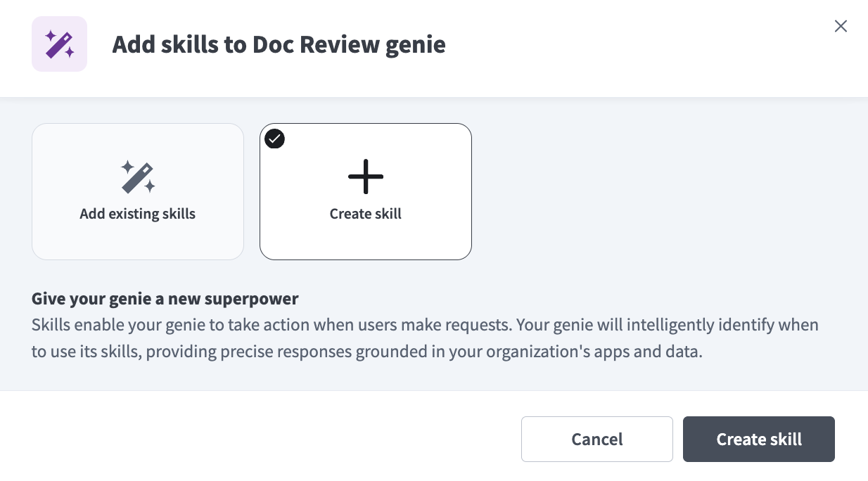Confirm with the dark Create skill button
The image size is (868, 481).
[x=759, y=439]
